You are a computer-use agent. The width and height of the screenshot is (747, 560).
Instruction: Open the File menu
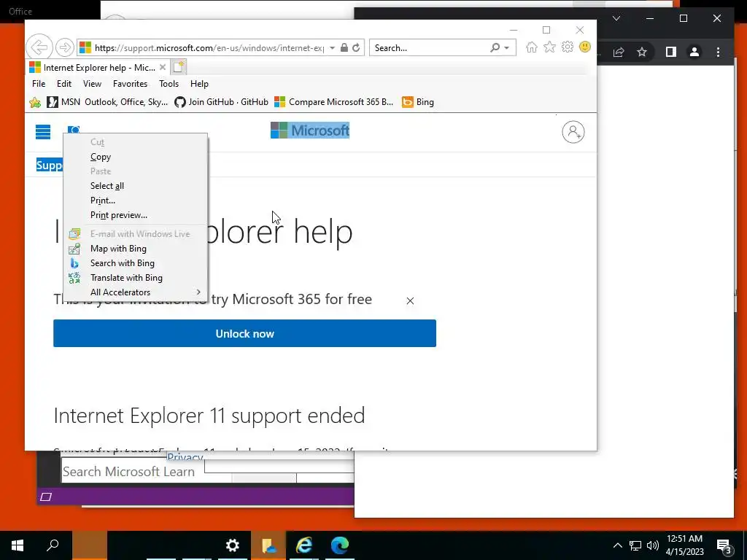[x=39, y=84]
